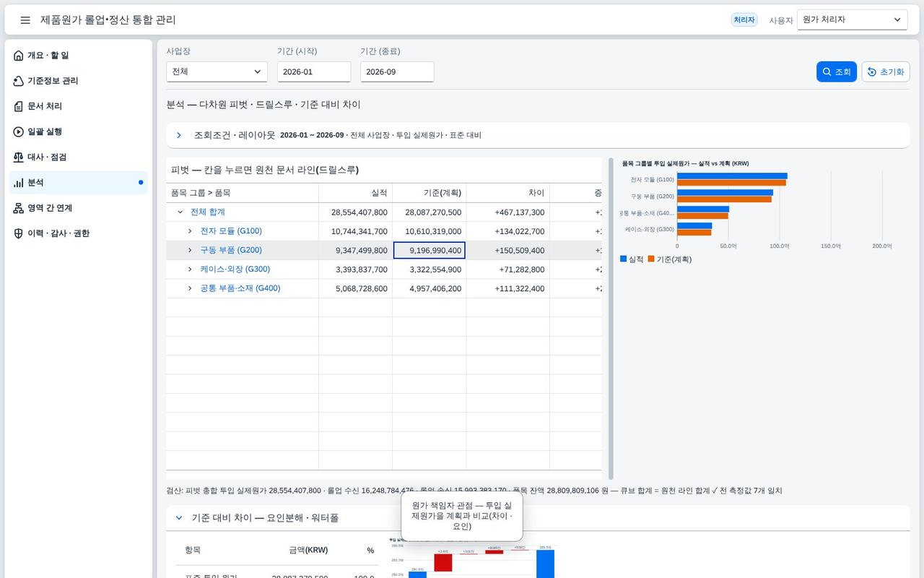This screenshot has width=924, height=578.
Task: Click the difference +134,022,700
Action: point(520,231)
